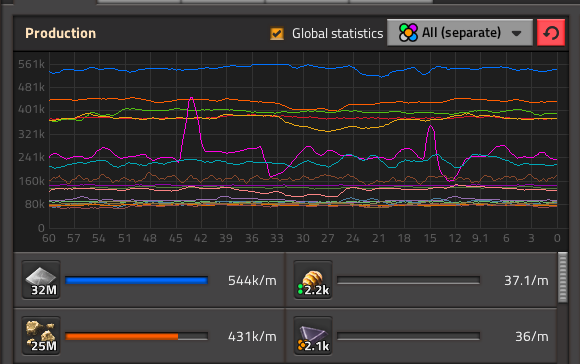580x364 pixels.
Task: Click the 60 minute mark on time axis
Action: (x=49, y=238)
